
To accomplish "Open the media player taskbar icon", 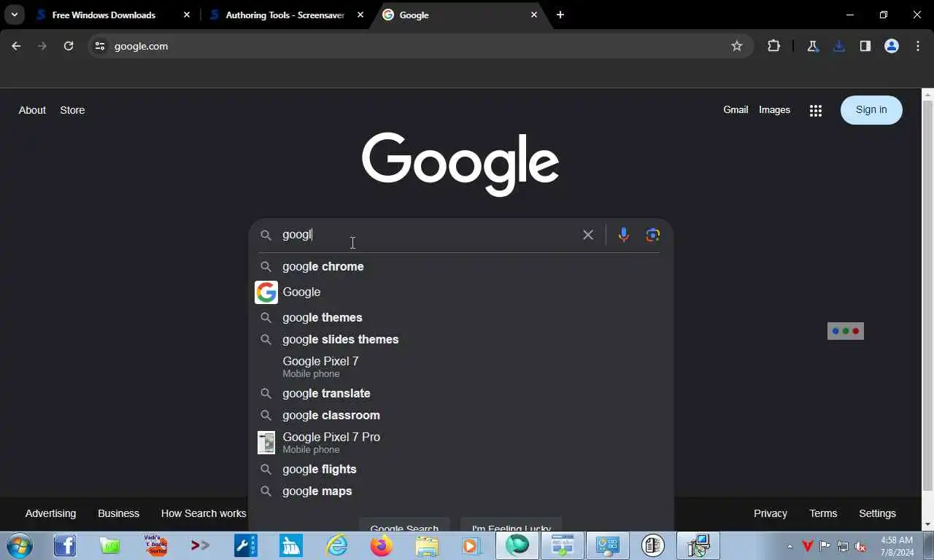I will tap(471, 545).
